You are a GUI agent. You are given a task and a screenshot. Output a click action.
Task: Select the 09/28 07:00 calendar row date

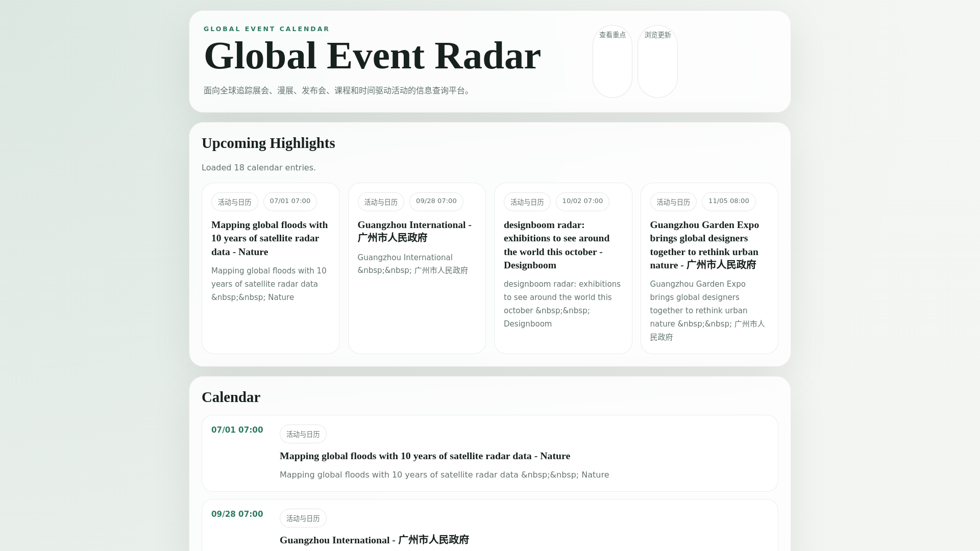[237, 514]
